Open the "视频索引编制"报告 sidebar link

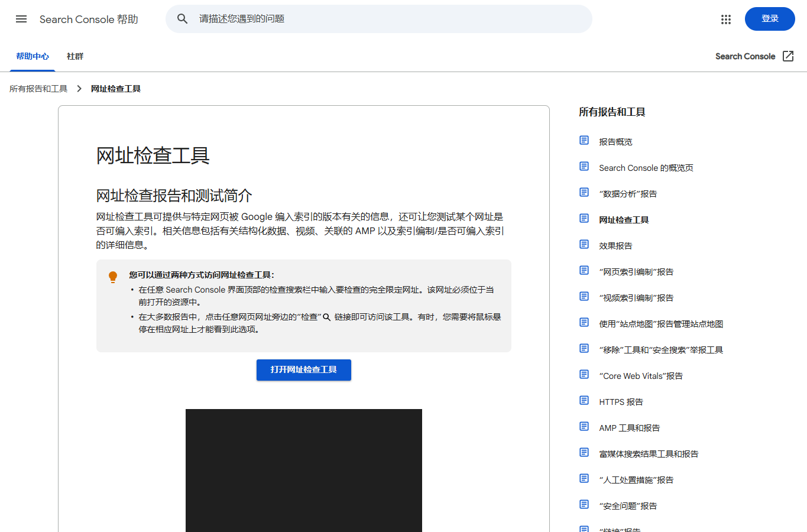point(636,298)
